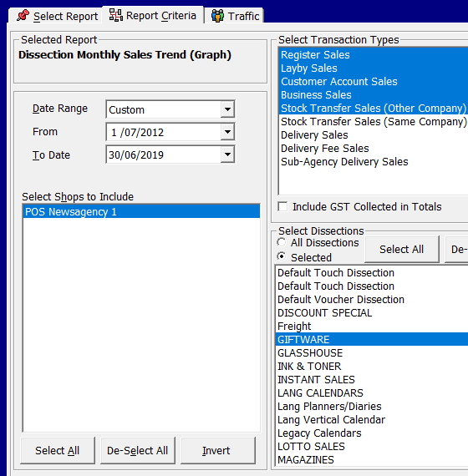Choose the All Dissections radio button

tap(282, 242)
